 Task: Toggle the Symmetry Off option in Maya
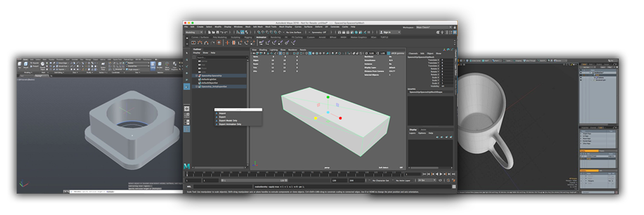tap(319, 32)
